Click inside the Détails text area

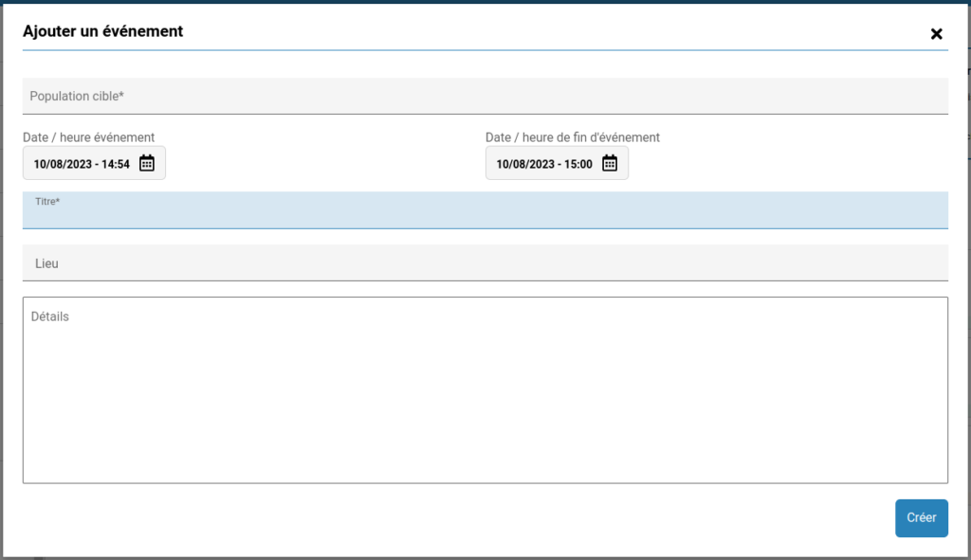485,388
